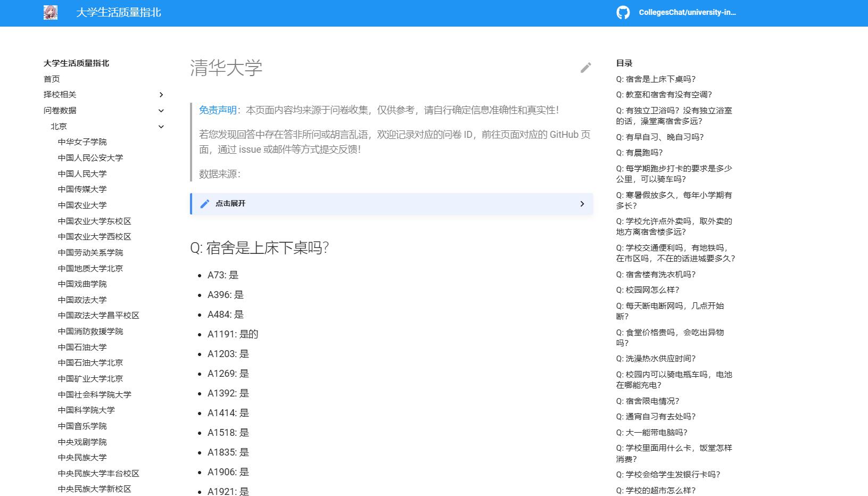Expand the 点击展开 data source arrow
868x496 pixels.
[x=582, y=204]
